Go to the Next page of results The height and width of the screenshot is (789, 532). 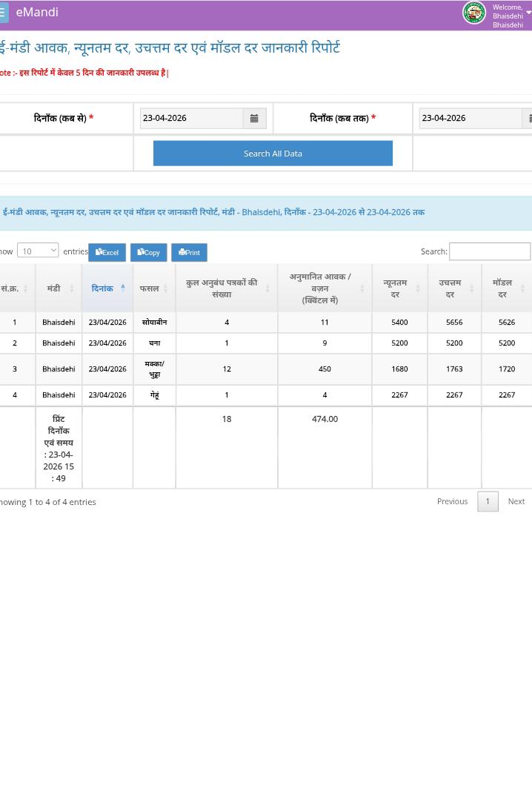click(x=516, y=501)
